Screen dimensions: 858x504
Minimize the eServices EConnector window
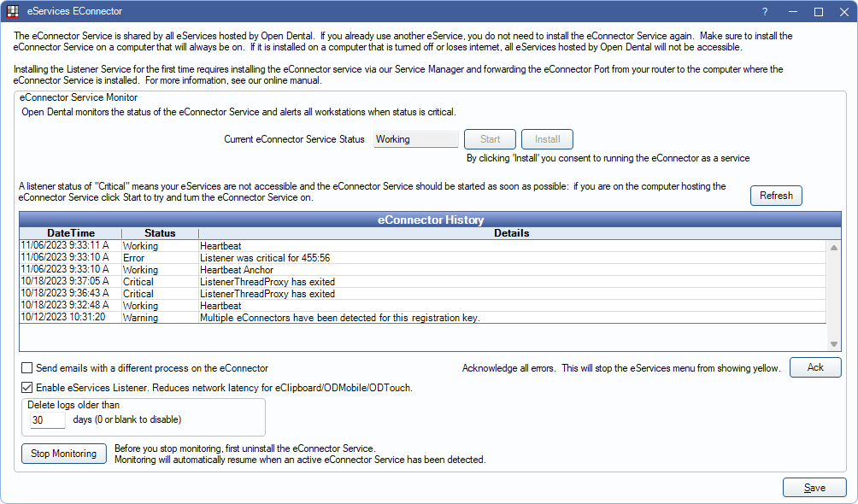point(791,12)
